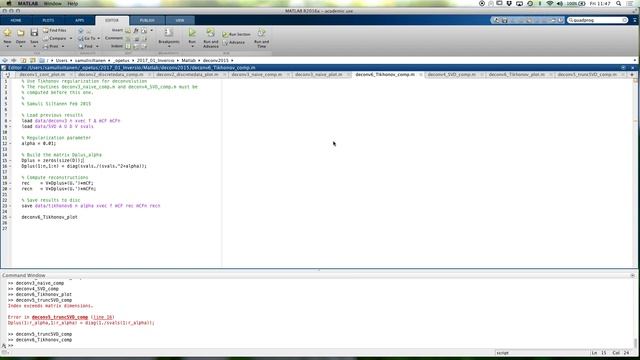Click the samulisiltanen path segment
This screenshot has height=360, width=640.
click(90, 60)
